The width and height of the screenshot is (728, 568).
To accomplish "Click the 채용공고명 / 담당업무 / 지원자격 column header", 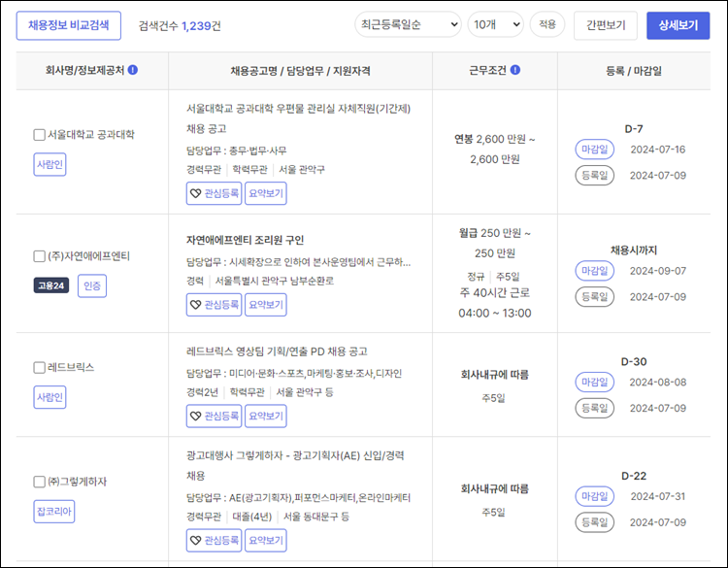I will (x=300, y=71).
